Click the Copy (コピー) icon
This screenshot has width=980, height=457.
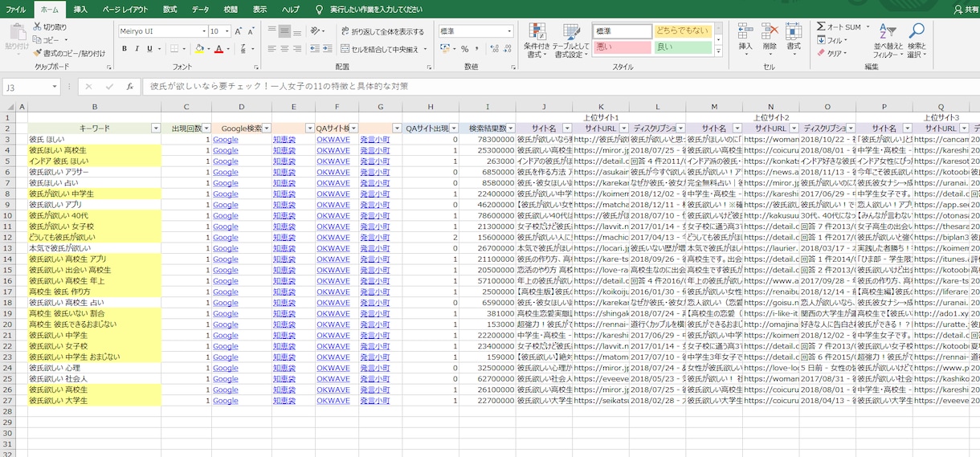point(38,39)
